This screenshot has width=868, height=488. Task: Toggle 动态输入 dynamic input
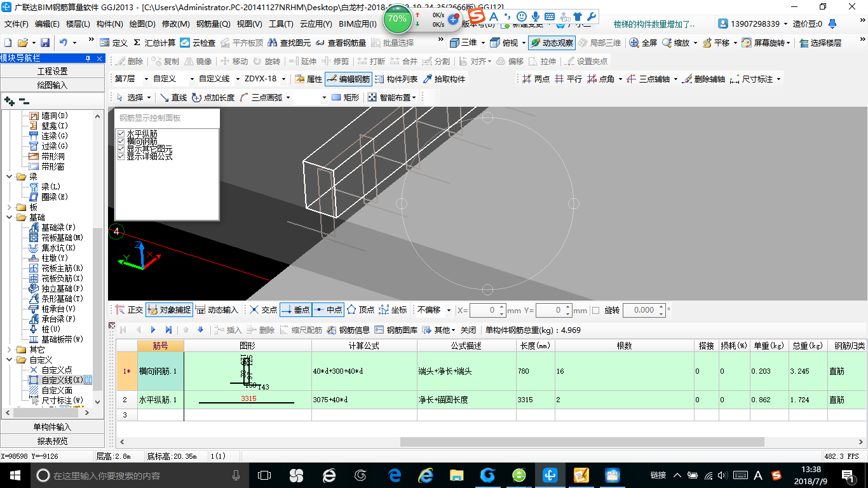point(217,310)
